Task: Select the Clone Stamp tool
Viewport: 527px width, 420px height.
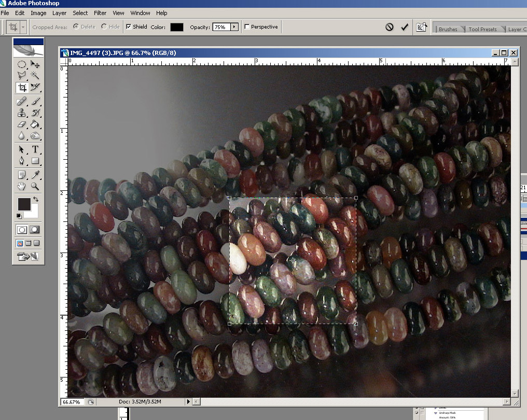Action: pyautogui.click(x=21, y=113)
